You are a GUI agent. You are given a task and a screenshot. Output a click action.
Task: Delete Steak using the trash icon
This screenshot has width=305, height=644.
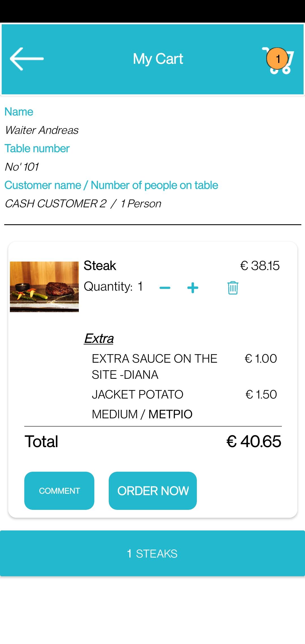click(233, 288)
